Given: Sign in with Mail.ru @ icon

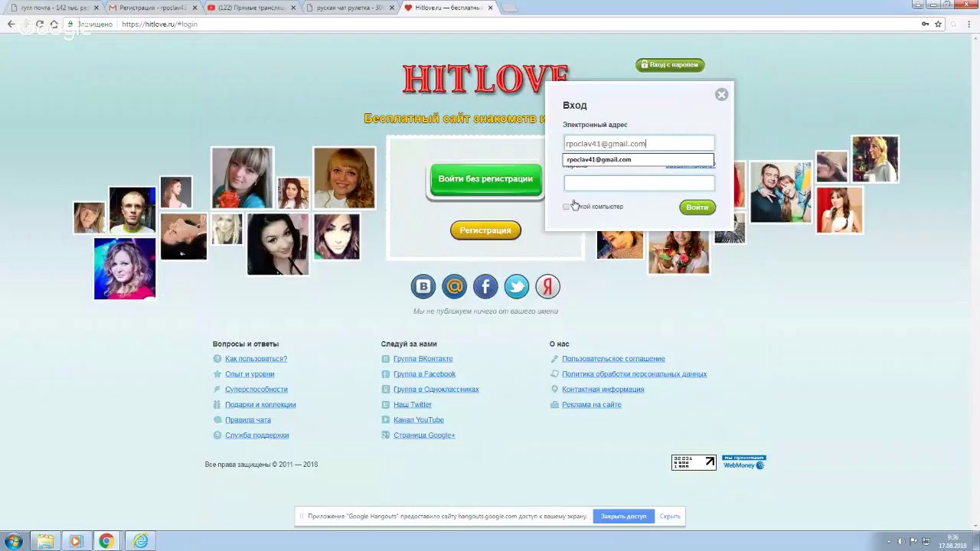Looking at the screenshot, I should (455, 287).
